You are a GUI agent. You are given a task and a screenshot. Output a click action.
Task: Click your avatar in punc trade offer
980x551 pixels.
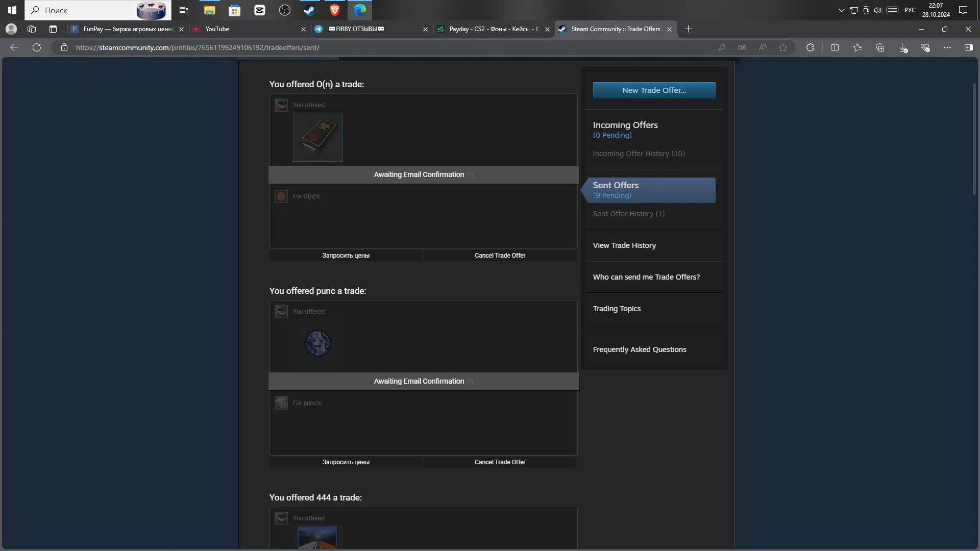(281, 312)
